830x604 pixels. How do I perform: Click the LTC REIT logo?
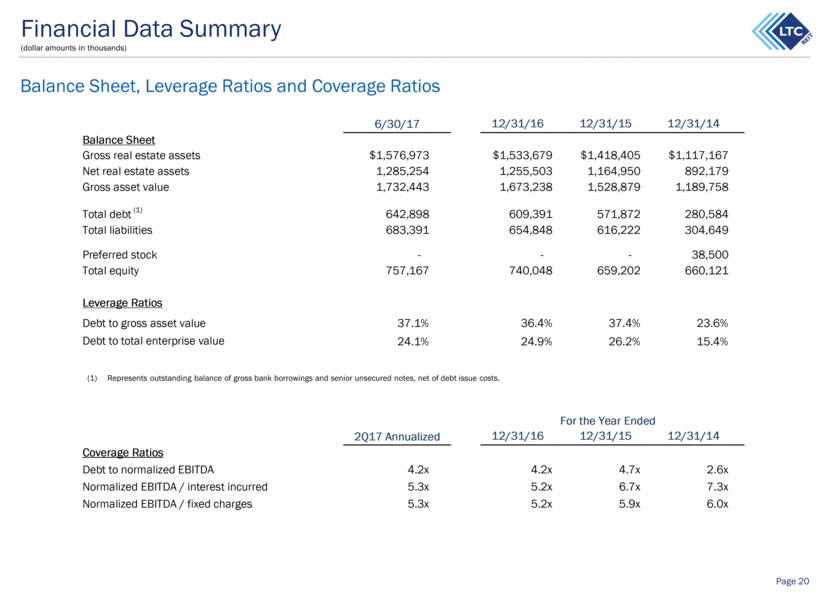(782, 31)
